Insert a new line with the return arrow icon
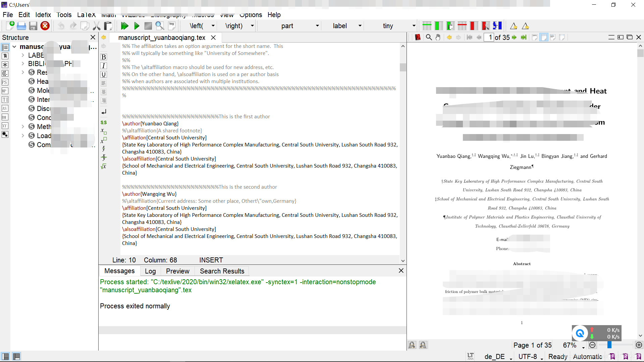The image size is (644, 362). [104, 112]
